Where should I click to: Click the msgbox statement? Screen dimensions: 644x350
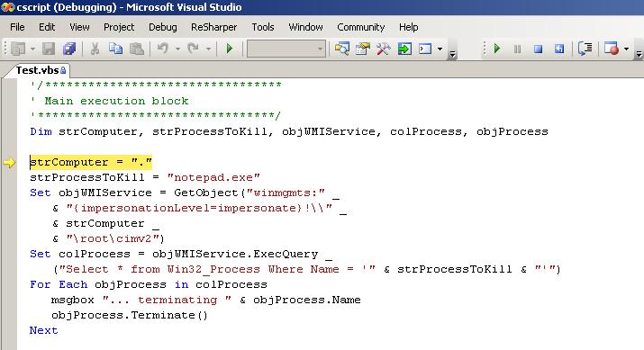coord(205,300)
